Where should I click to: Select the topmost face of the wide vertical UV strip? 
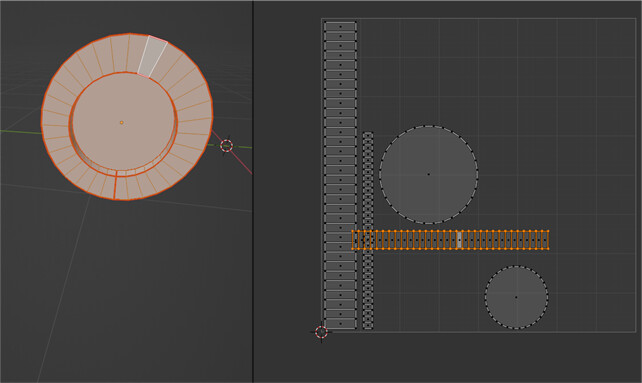point(340,26)
